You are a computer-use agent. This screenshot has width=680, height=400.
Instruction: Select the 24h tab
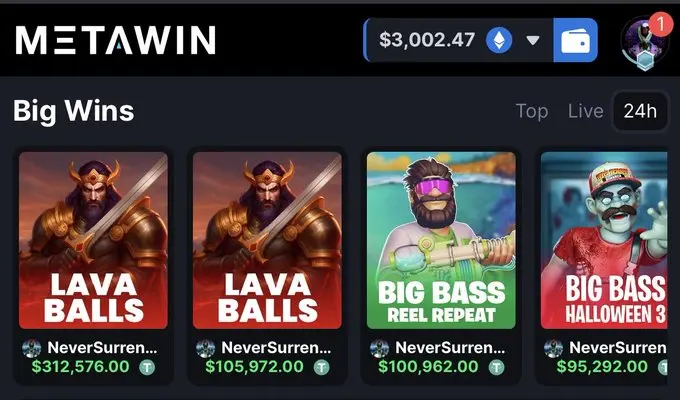(x=640, y=111)
